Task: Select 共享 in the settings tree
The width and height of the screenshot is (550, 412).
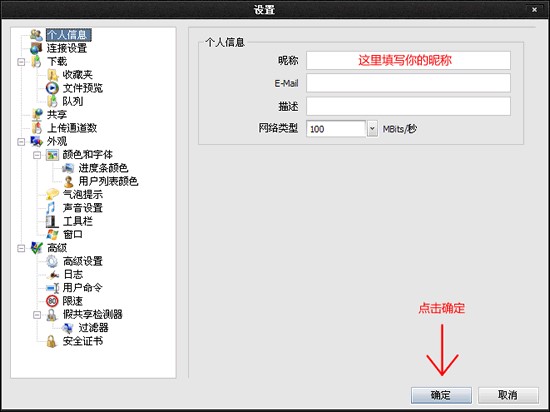Action: click(57, 115)
